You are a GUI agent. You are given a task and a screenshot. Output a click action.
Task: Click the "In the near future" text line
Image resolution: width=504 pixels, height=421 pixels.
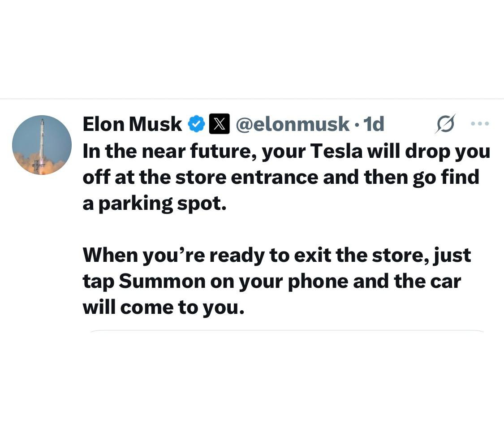[x=286, y=152]
